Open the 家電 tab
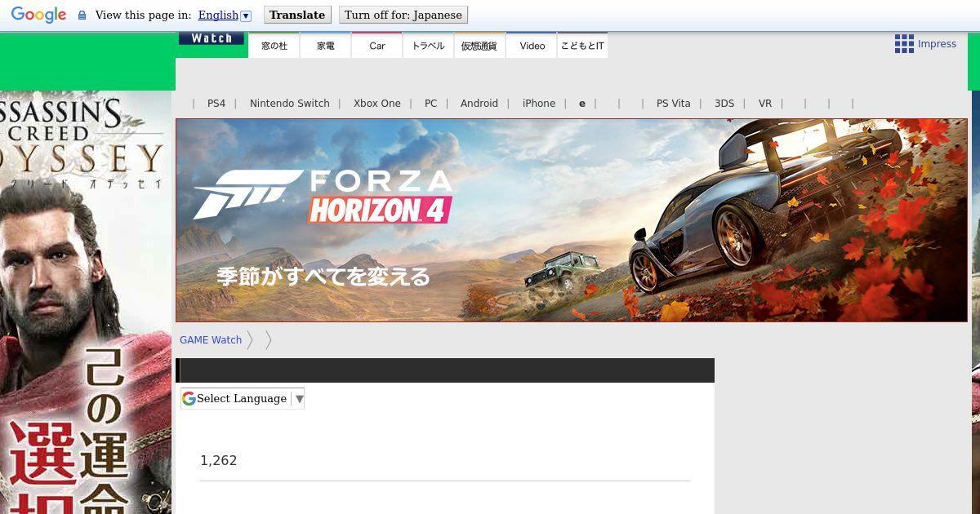The image size is (980, 514). click(326, 46)
